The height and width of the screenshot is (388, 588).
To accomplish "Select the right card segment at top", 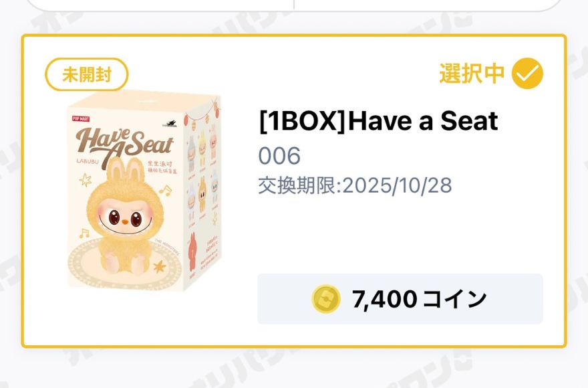I will pyautogui.click(x=428, y=5).
